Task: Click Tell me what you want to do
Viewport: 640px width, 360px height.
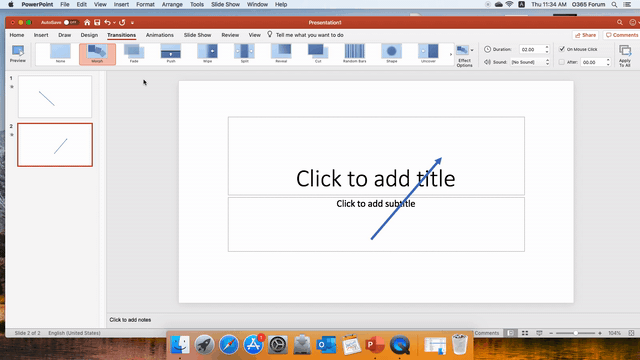Action: click(309, 35)
